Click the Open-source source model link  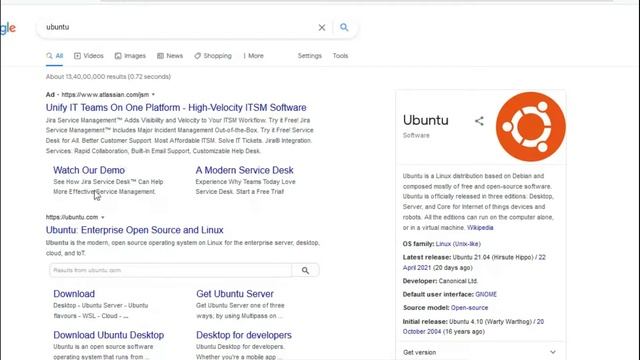point(469,308)
